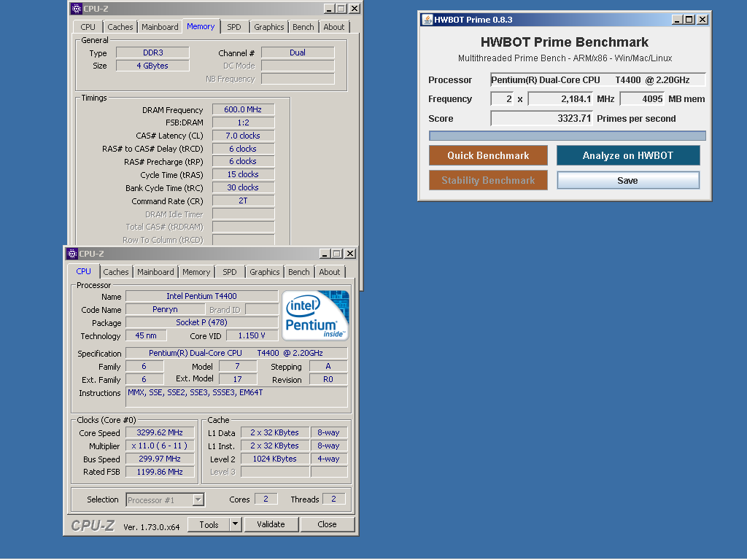Click the Validate button in CPU-Z
Screen dimensions: 747x560
coord(271,524)
